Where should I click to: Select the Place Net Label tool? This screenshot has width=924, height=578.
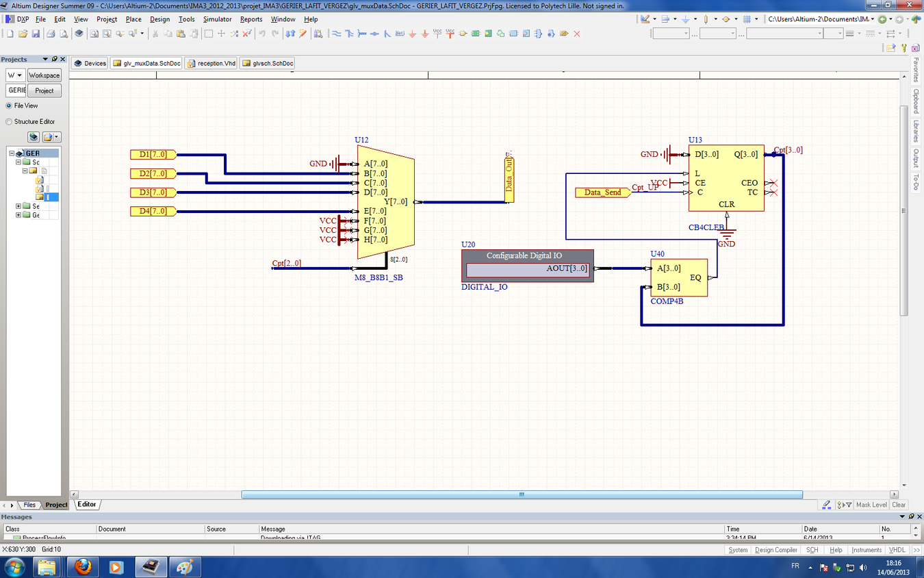(x=400, y=34)
